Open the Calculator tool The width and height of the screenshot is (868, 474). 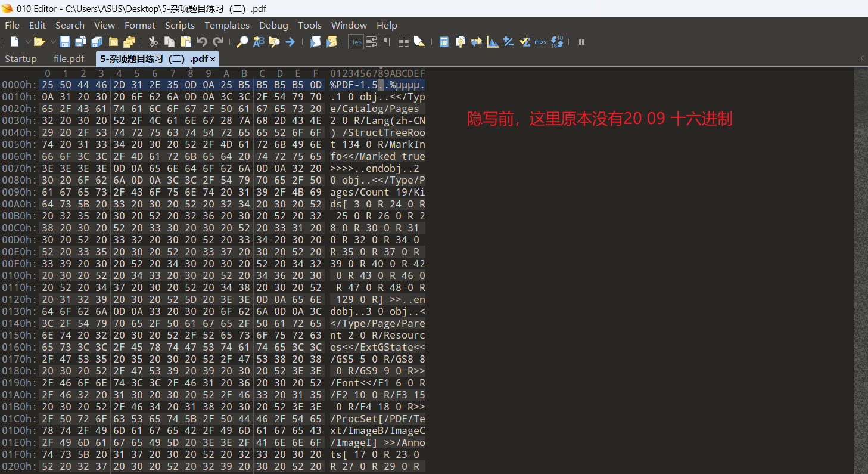coord(444,42)
